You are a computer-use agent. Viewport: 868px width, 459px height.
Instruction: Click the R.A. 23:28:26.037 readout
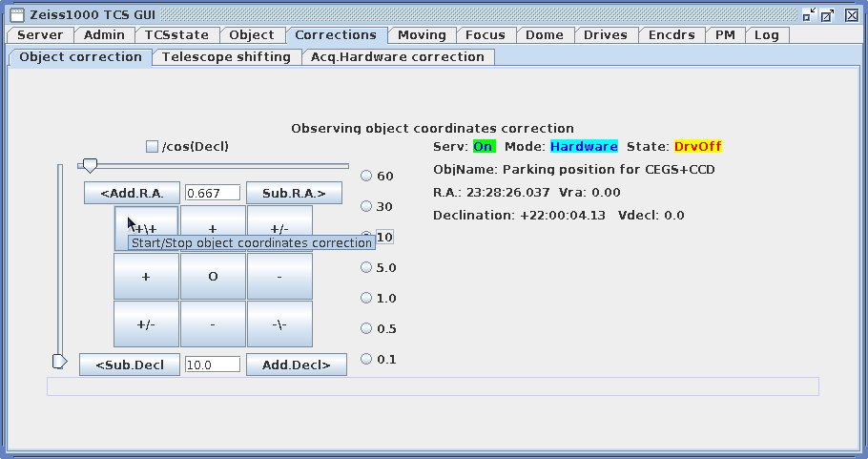[x=491, y=193]
